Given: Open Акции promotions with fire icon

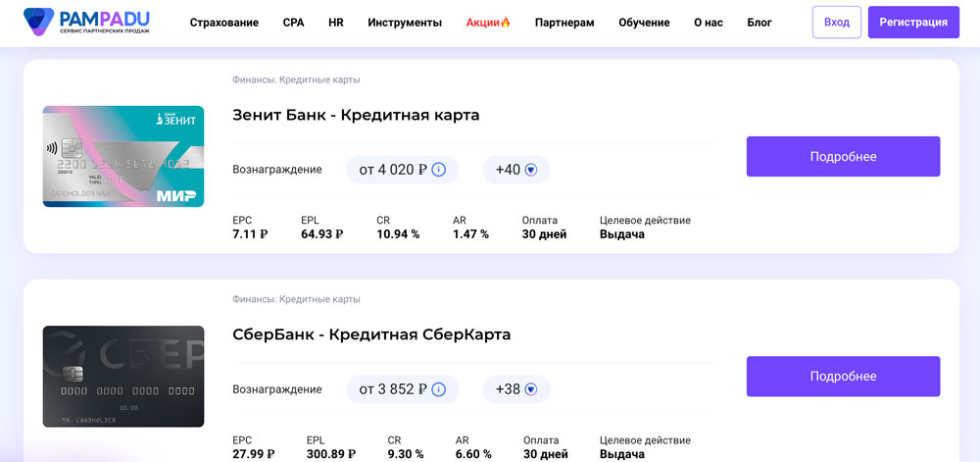Looking at the screenshot, I should click(488, 23).
